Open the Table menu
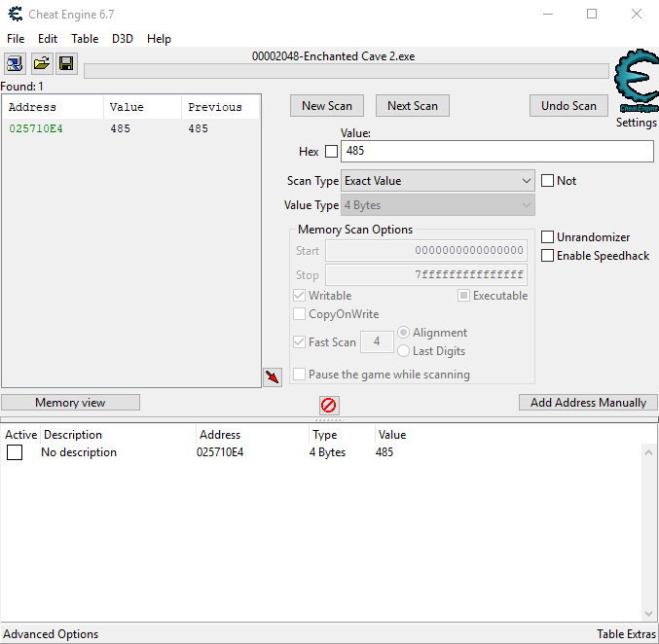Screen dimensions: 659x644 pos(85,39)
